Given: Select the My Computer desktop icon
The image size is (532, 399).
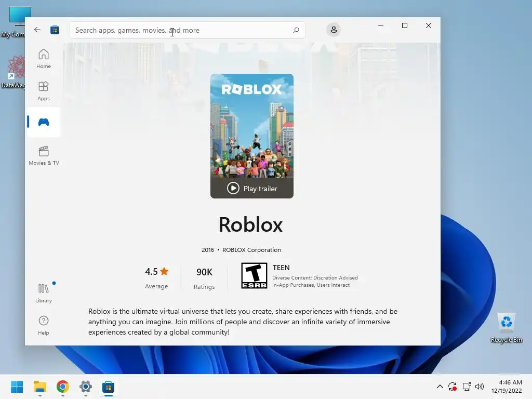Looking at the screenshot, I should (x=12, y=21).
